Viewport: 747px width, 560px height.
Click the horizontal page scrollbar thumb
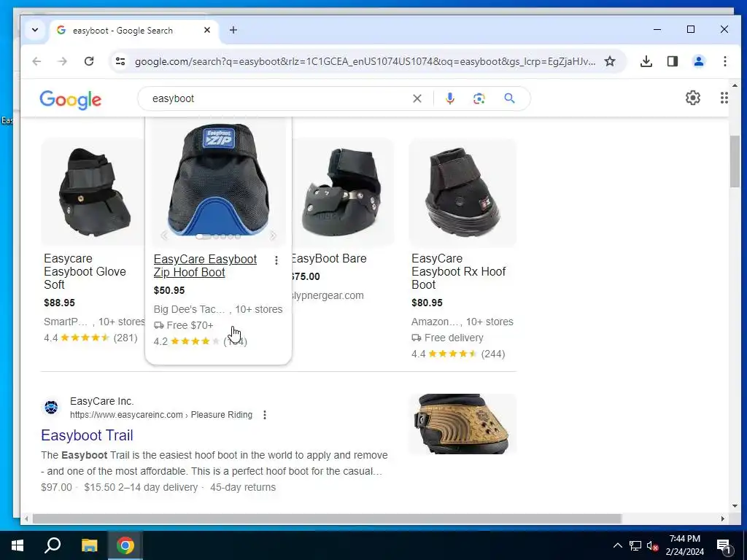coord(327,518)
